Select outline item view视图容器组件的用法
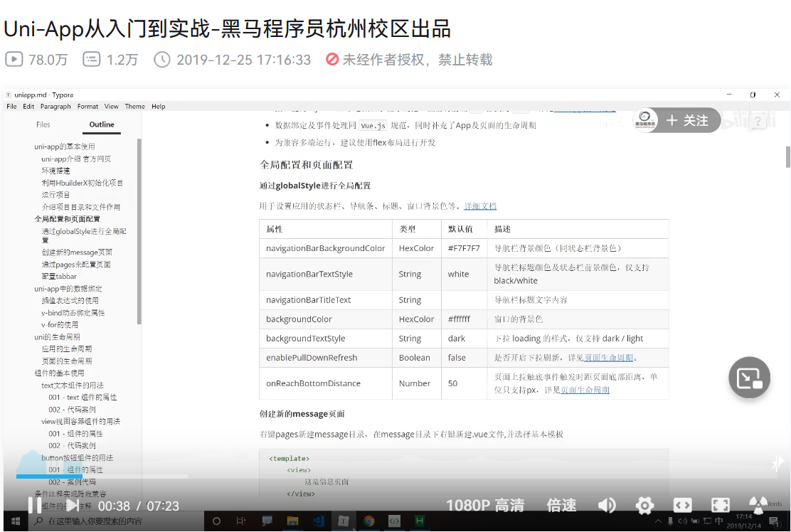791x532 pixels. click(80, 422)
